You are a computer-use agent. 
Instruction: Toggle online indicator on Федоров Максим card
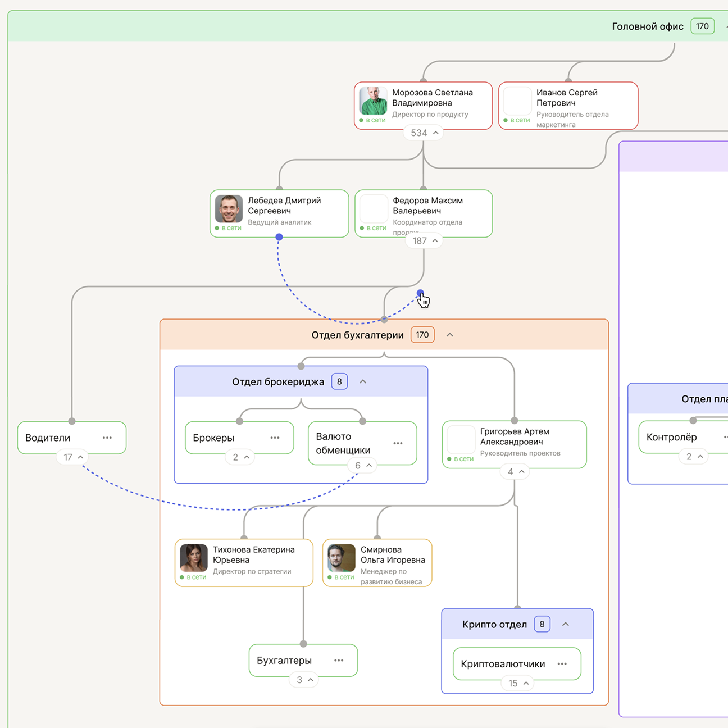tap(363, 228)
